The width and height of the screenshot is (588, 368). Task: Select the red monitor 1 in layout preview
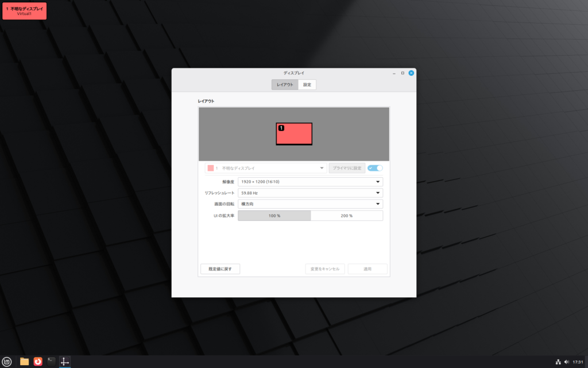click(x=294, y=133)
